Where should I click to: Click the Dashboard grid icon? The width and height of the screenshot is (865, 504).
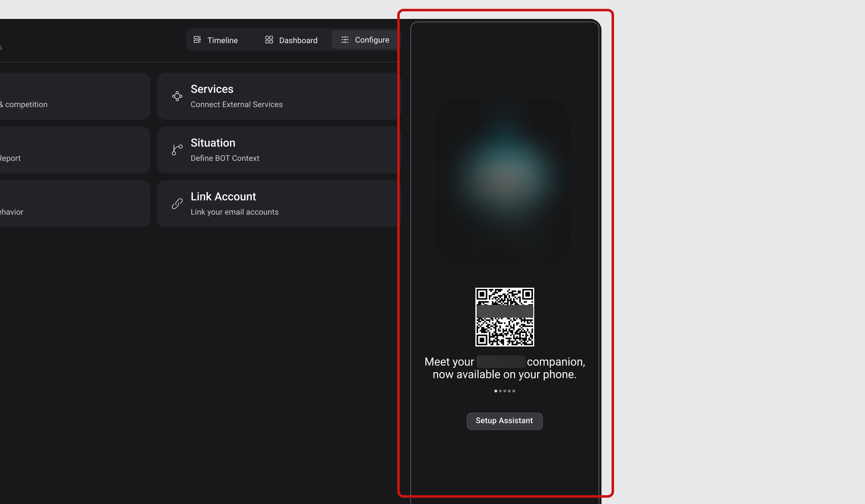tap(269, 40)
